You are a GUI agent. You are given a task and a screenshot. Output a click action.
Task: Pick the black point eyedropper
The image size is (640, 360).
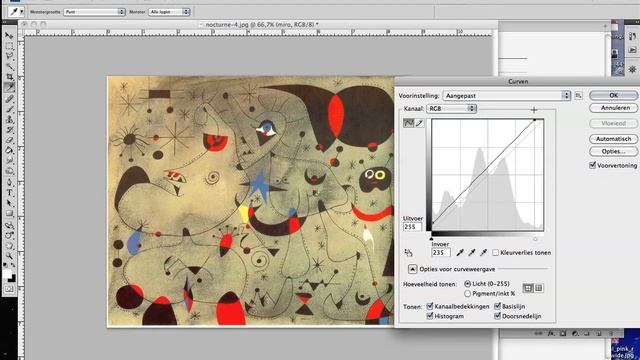[x=460, y=253]
